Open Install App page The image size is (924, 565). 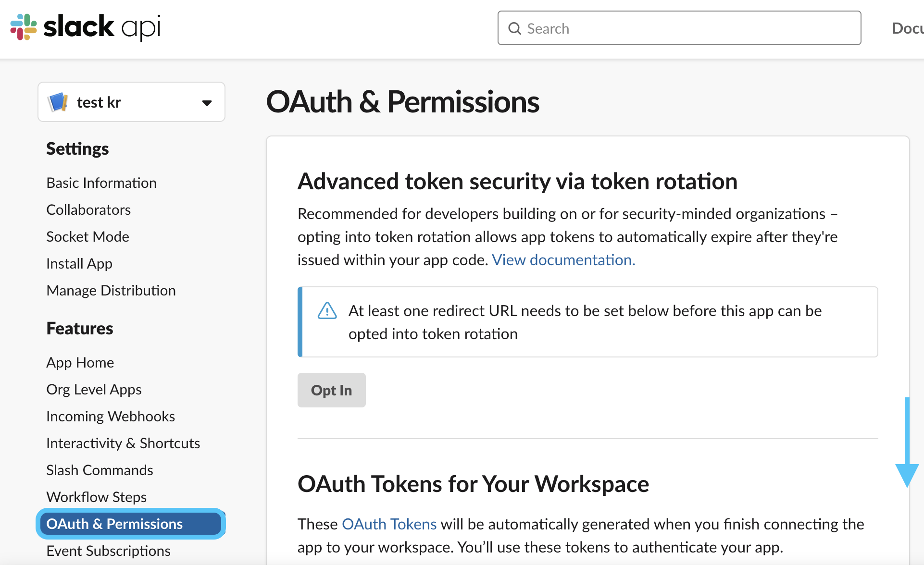[79, 264]
